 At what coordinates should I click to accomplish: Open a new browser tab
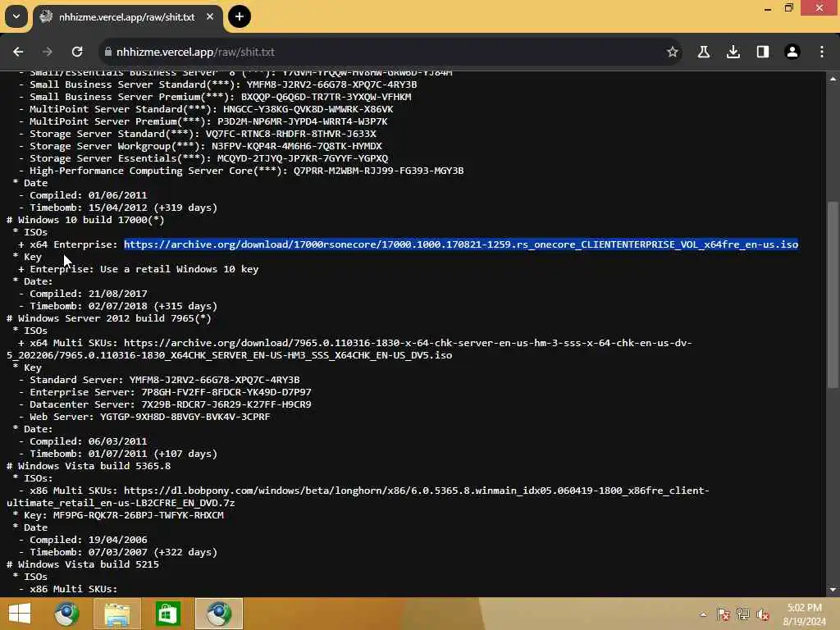tap(240, 16)
